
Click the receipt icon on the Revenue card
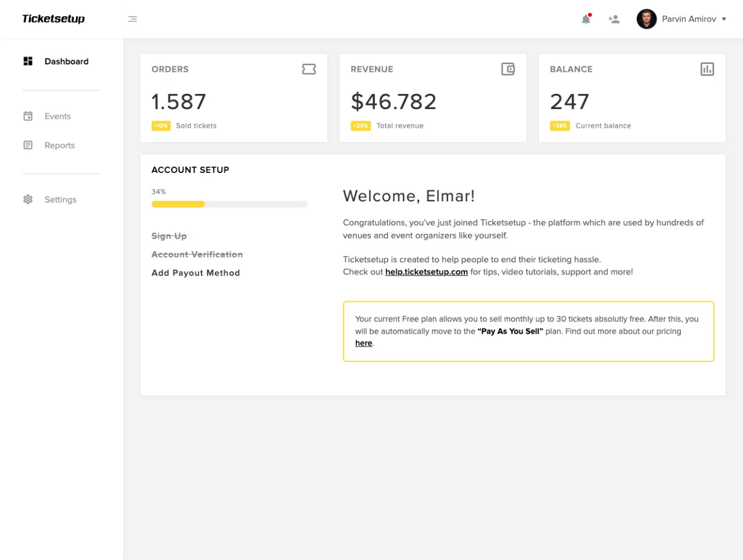pyautogui.click(x=508, y=69)
